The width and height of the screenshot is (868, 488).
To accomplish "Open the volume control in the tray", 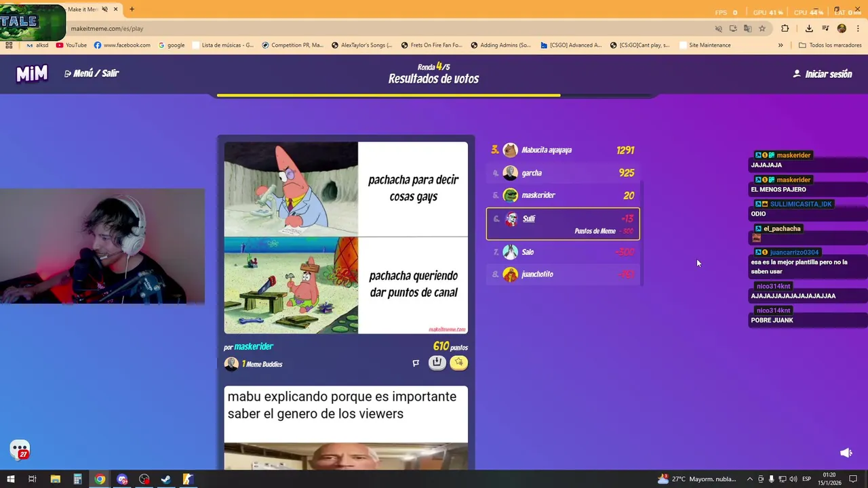I will [x=793, y=479].
